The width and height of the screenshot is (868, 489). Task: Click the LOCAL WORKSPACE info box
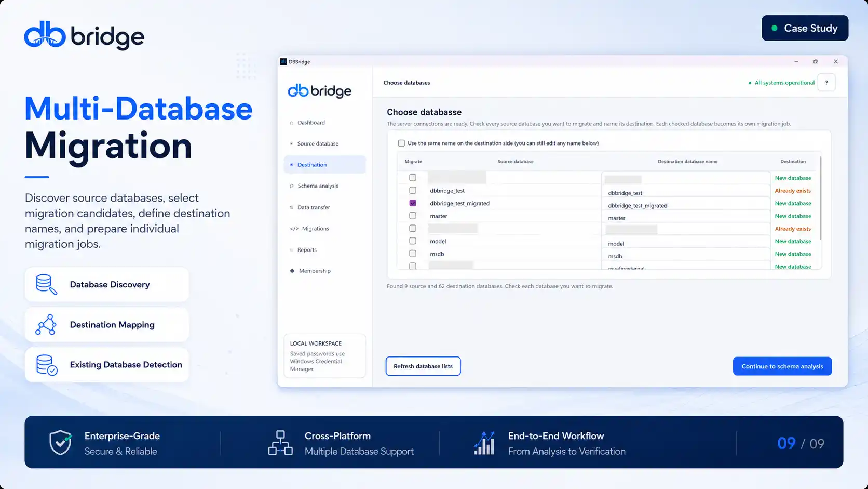coord(324,356)
